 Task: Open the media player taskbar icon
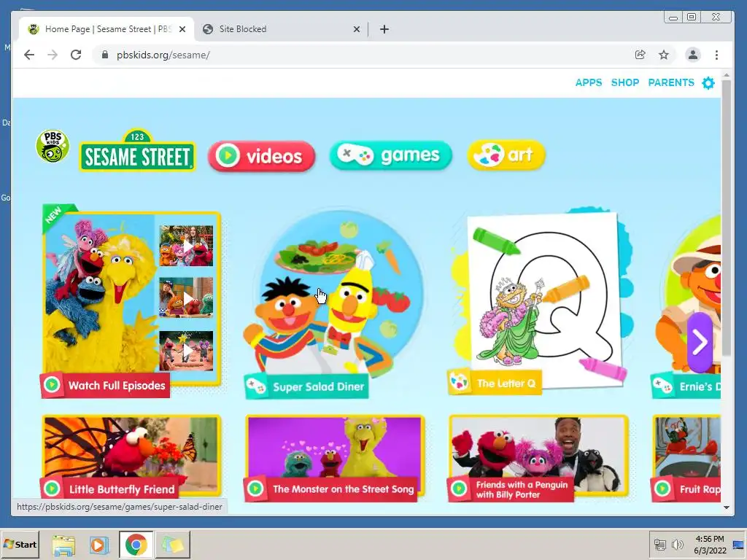coord(99,545)
